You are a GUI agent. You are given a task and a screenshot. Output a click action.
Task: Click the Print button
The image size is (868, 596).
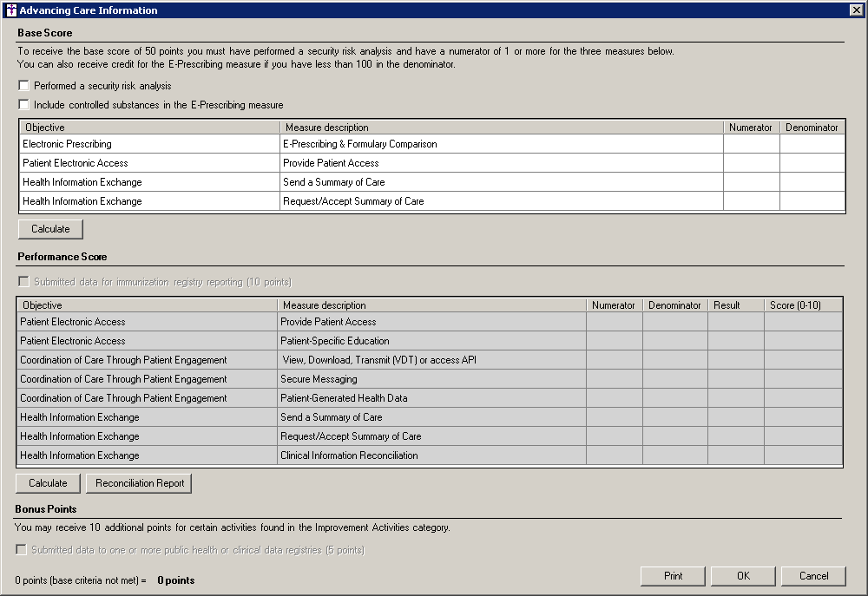point(673,576)
